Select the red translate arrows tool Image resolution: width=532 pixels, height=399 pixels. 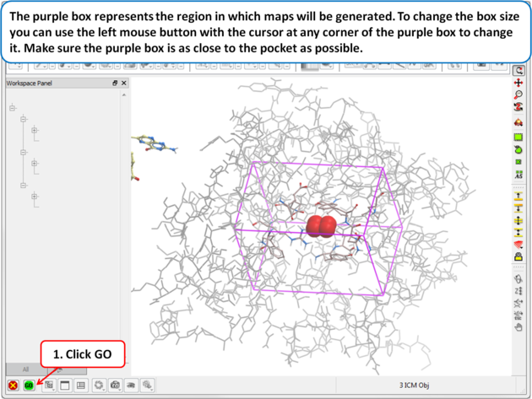point(518,83)
